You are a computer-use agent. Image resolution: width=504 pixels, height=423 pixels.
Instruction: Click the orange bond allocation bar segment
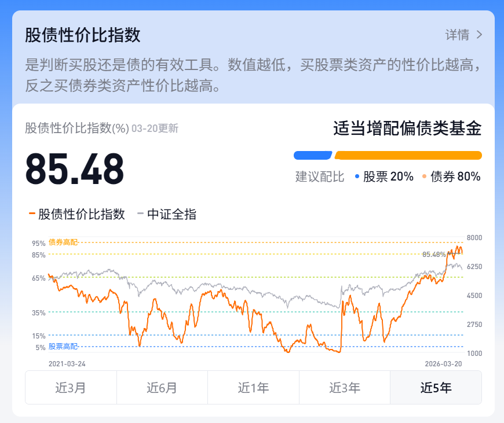tap(408, 155)
